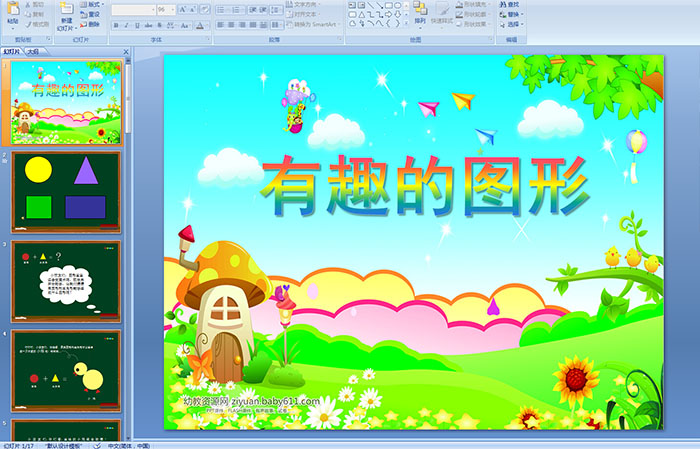The height and width of the screenshot is (449, 700).
Task: Click the Decrease Indent icon
Action: [x=252, y=9]
